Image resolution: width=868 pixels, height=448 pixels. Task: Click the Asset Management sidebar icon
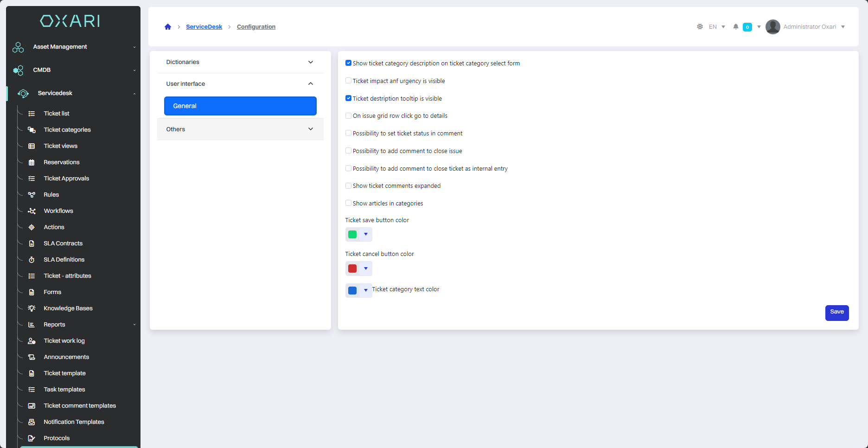(x=18, y=47)
